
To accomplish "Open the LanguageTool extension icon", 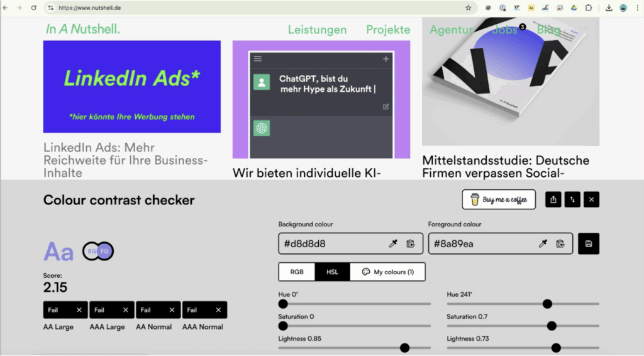I will tap(517, 8).
